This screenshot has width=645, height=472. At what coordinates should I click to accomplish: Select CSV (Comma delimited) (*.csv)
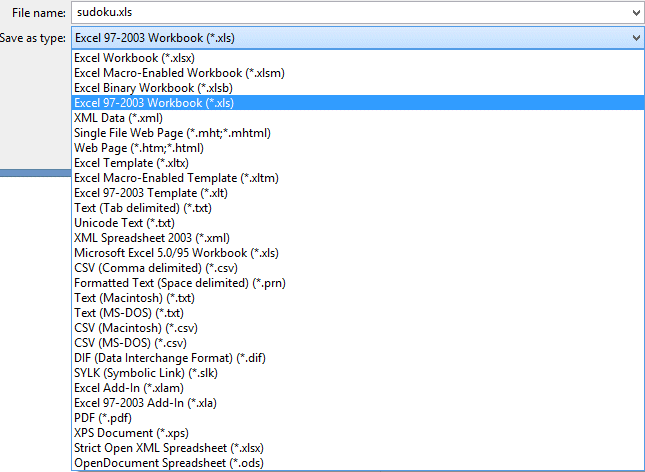(358, 268)
